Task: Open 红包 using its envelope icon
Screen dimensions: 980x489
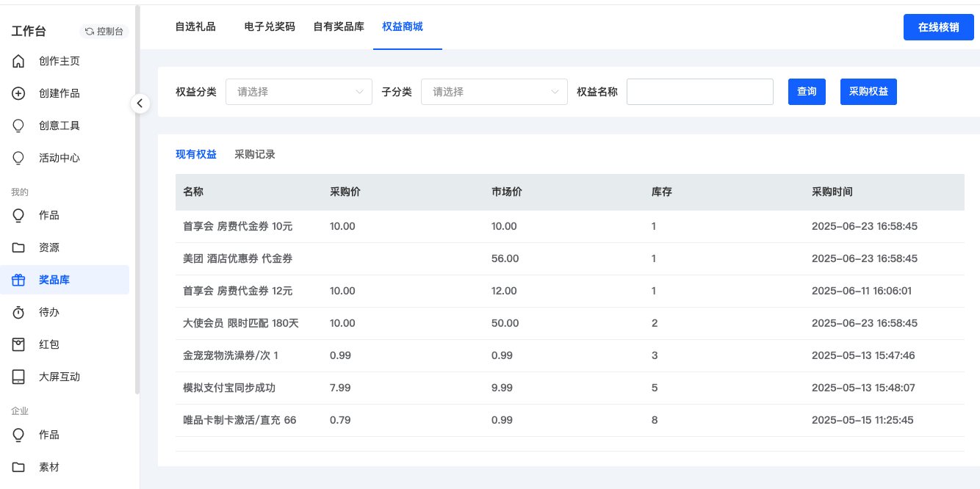Action: pyautogui.click(x=19, y=344)
